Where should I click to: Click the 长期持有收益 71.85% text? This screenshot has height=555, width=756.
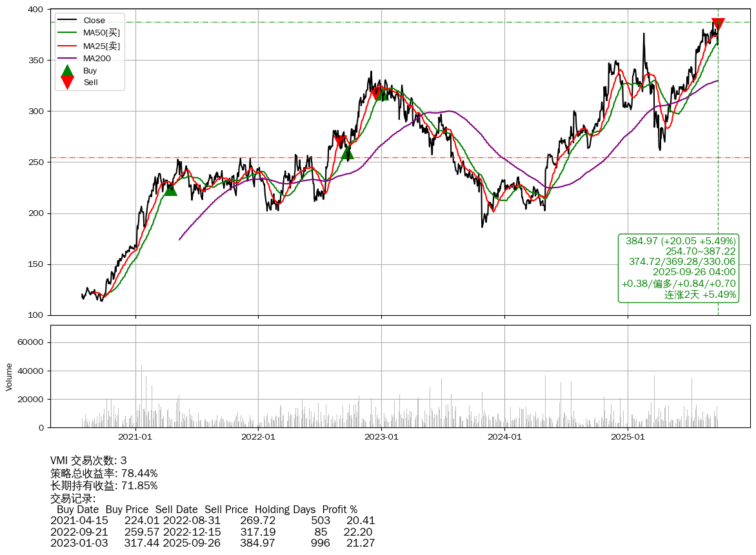point(104,485)
